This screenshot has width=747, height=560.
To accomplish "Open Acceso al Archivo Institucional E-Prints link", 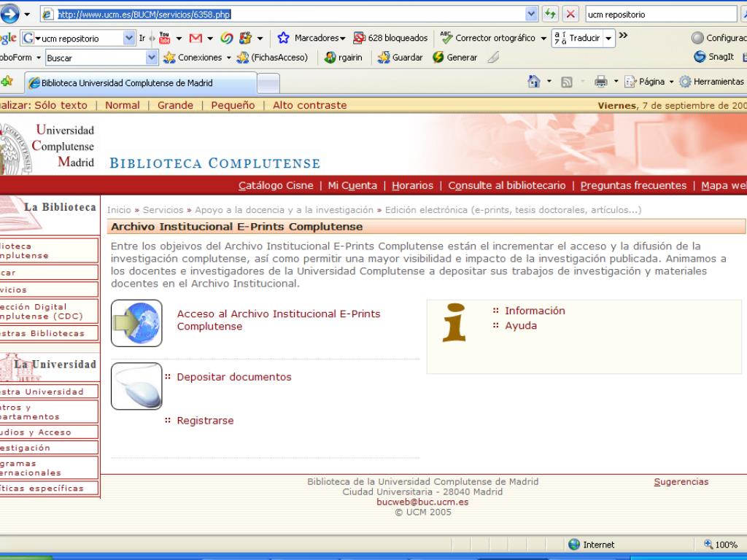I will (279, 320).
